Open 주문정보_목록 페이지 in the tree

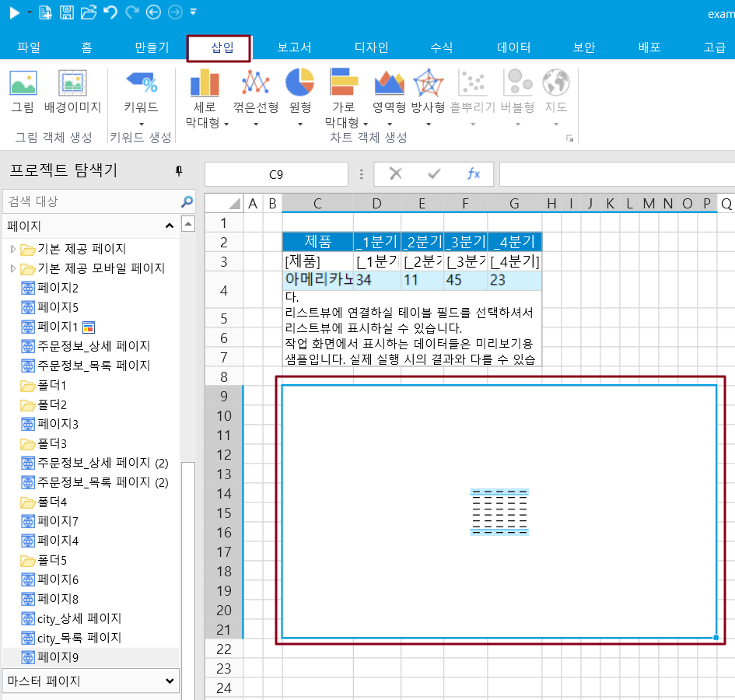coord(93,366)
